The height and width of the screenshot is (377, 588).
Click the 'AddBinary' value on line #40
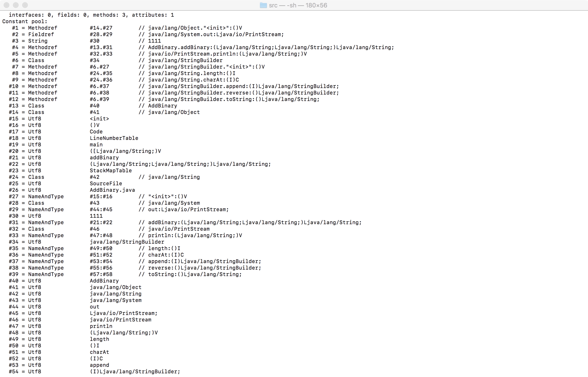tap(104, 281)
